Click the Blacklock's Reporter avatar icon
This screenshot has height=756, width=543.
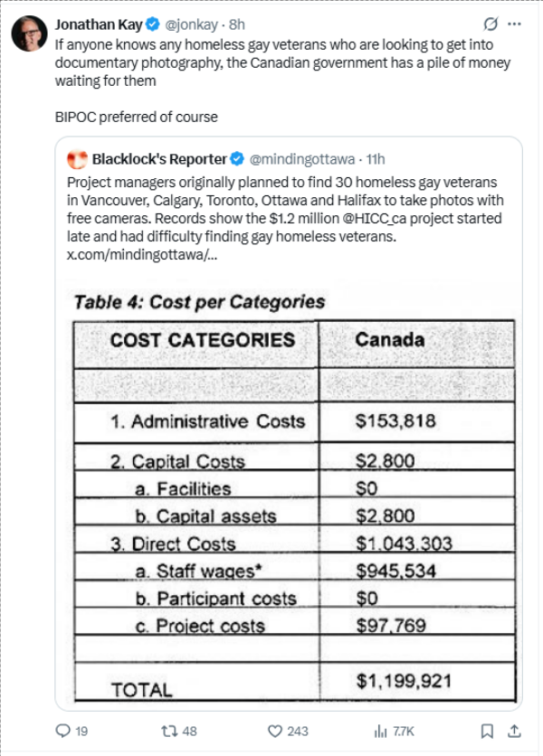[x=76, y=159]
